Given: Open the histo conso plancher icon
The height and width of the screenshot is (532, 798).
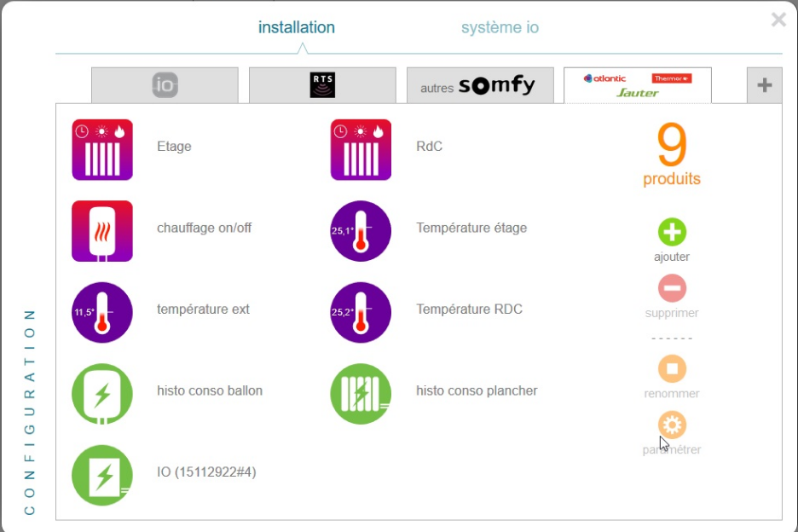Looking at the screenshot, I should [x=361, y=394].
